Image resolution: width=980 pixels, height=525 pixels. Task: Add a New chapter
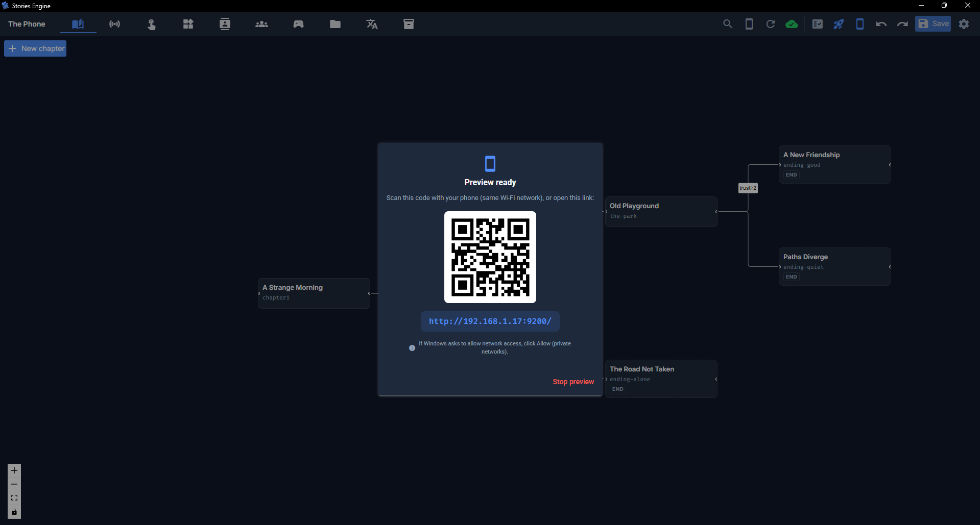[x=35, y=48]
